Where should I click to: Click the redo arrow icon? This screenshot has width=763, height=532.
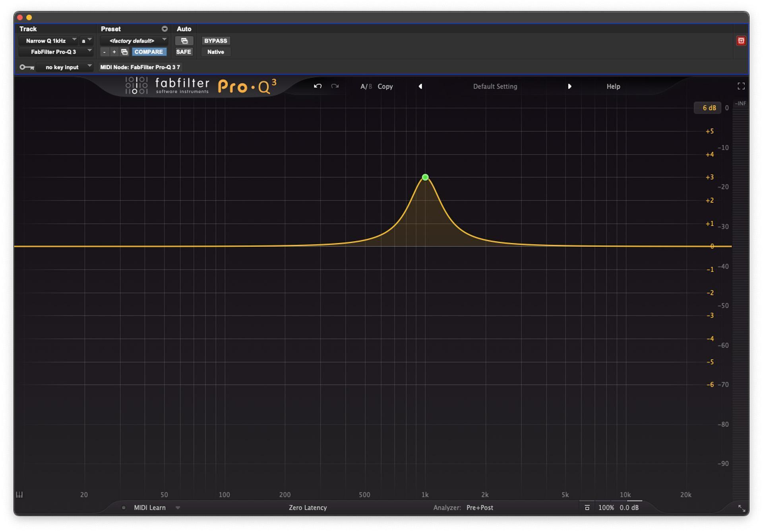coord(335,86)
